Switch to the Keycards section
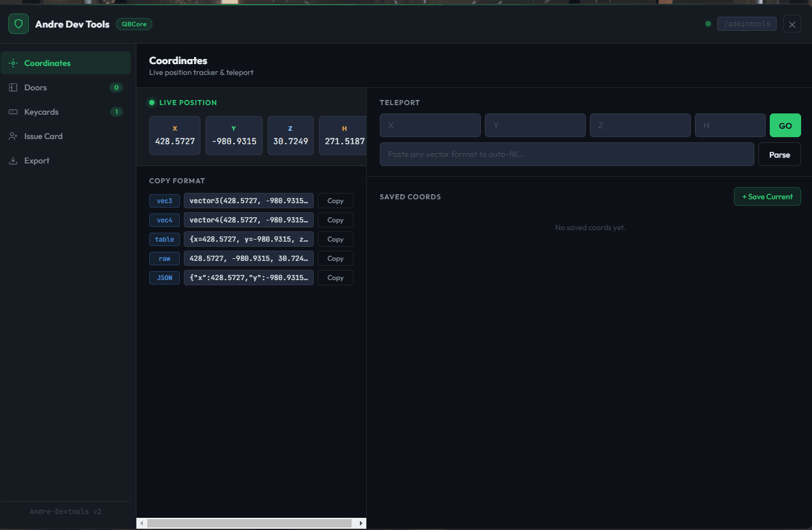Image resolution: width=812 pixels, height=530 pixels. 66,112
